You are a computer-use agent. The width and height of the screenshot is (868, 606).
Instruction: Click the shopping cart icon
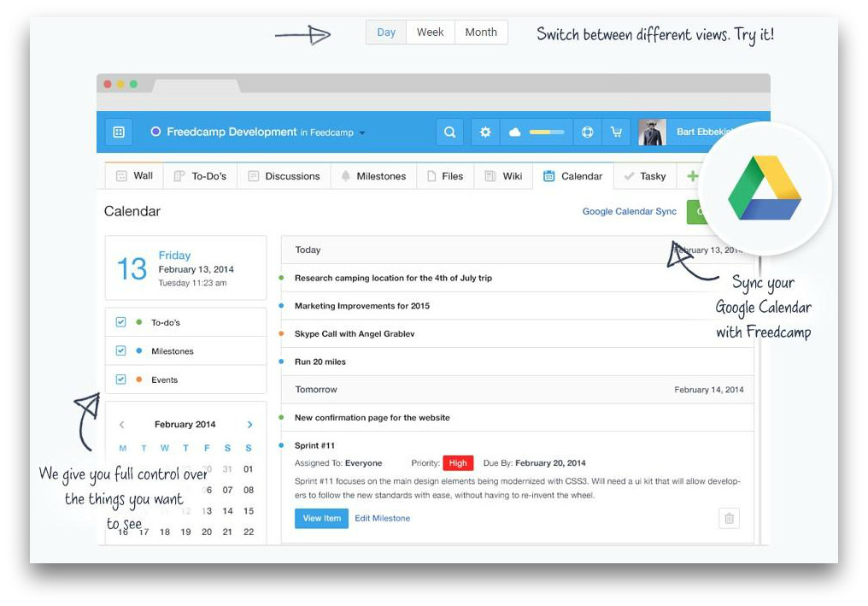click(x=615, y=132)
